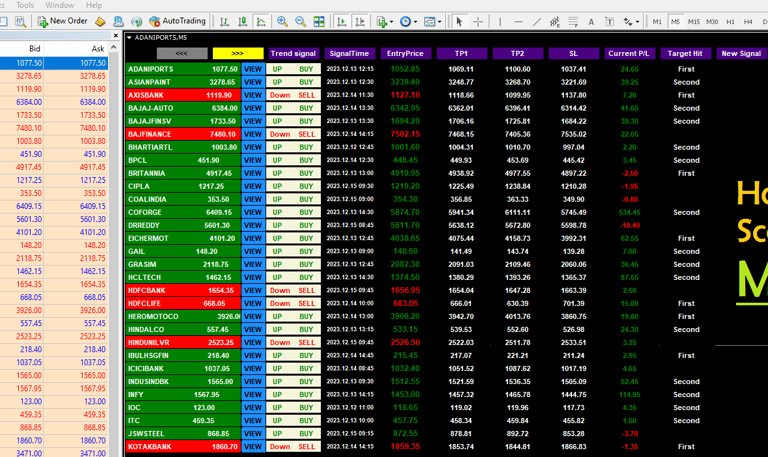Click the Target Hit column header
The width and height of the screenshot is (768, 457).
click(685, 53)
